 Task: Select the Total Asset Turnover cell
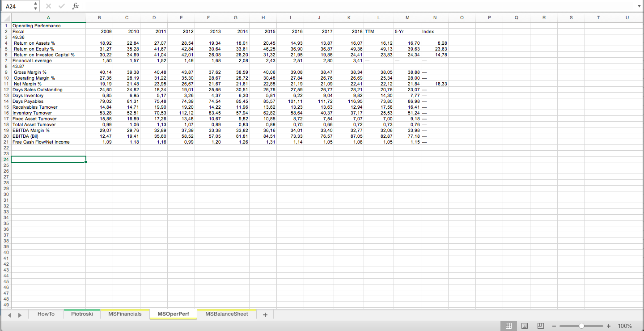tap(48, 125)
